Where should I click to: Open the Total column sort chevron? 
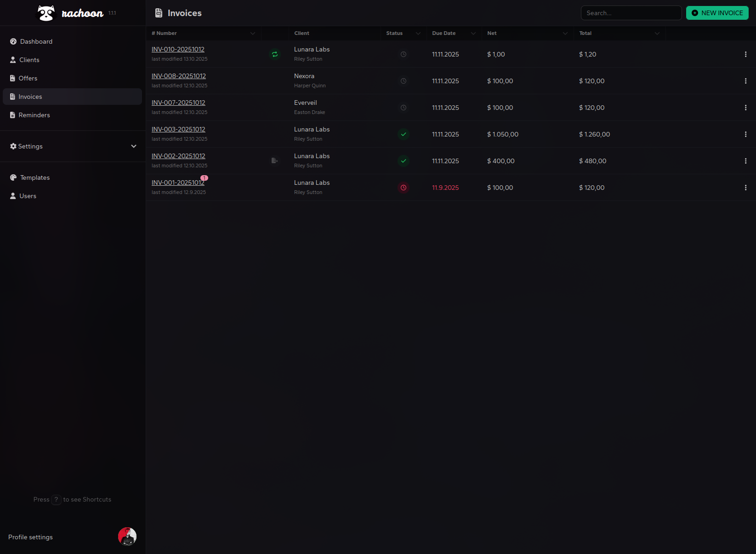pos(657,34)
